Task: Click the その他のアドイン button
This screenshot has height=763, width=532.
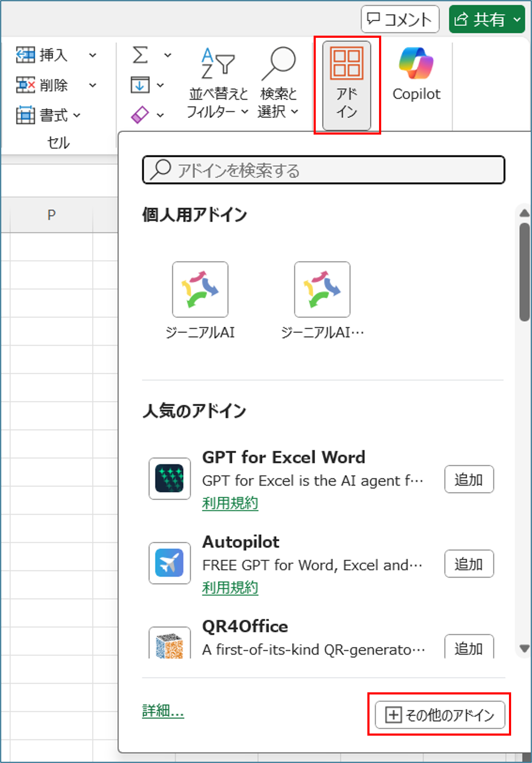Action: pyautogui.click(x=440, y=715)
